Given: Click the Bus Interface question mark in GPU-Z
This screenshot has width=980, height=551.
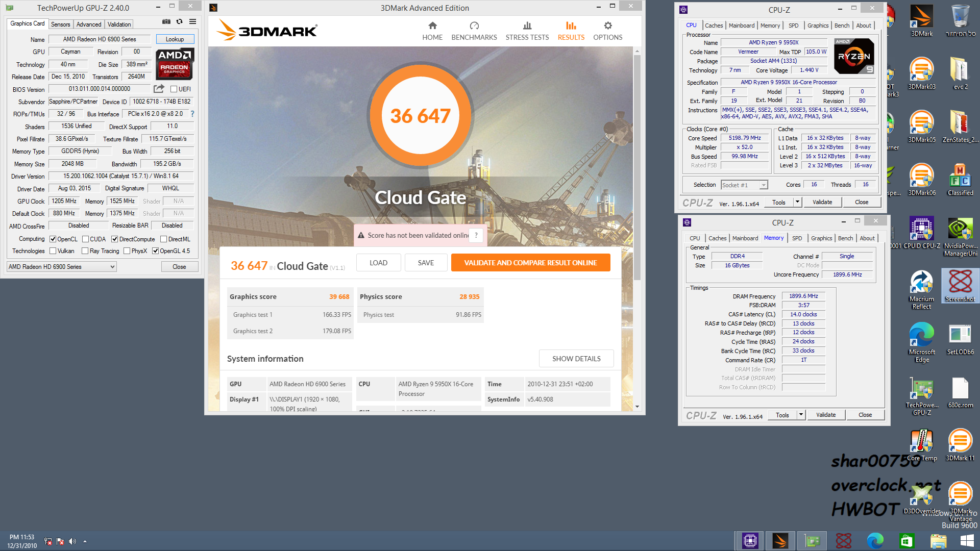Looking at the screenshot, I should tap(192, 114).
